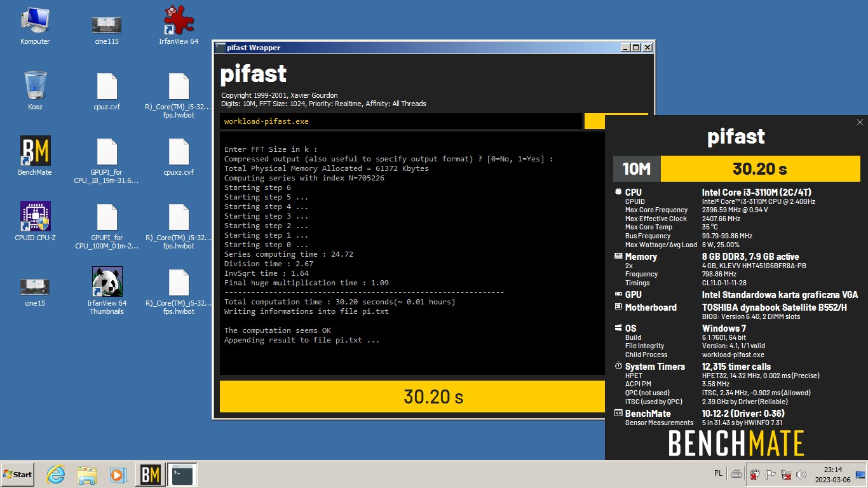Open the Komputer desktop icon

pos(35,26)
